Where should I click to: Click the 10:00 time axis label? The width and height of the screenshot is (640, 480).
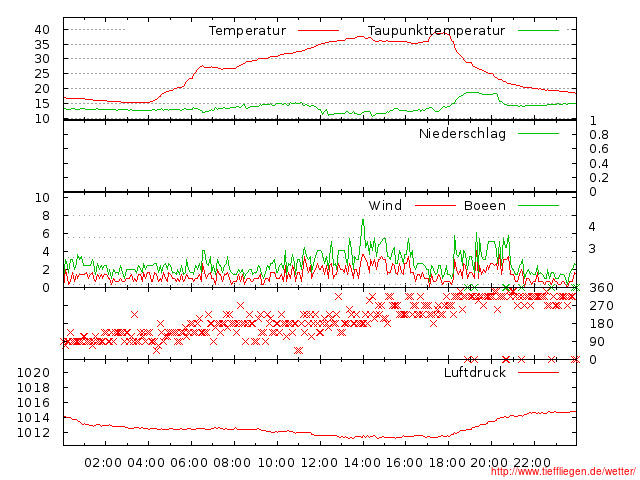coord(276,463)
